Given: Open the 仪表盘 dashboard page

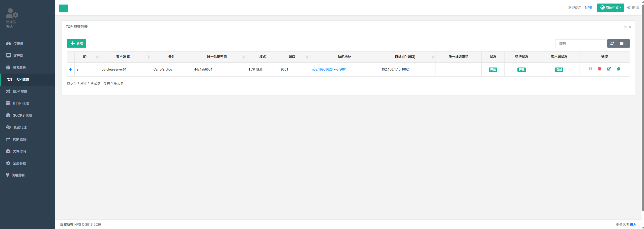Looking at the screenshot, I should click(18, 44).
